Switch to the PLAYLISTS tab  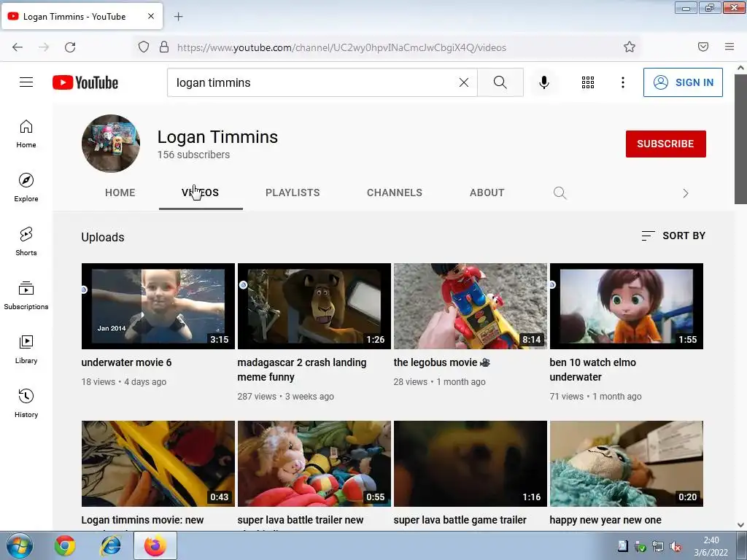pos(293,192)
